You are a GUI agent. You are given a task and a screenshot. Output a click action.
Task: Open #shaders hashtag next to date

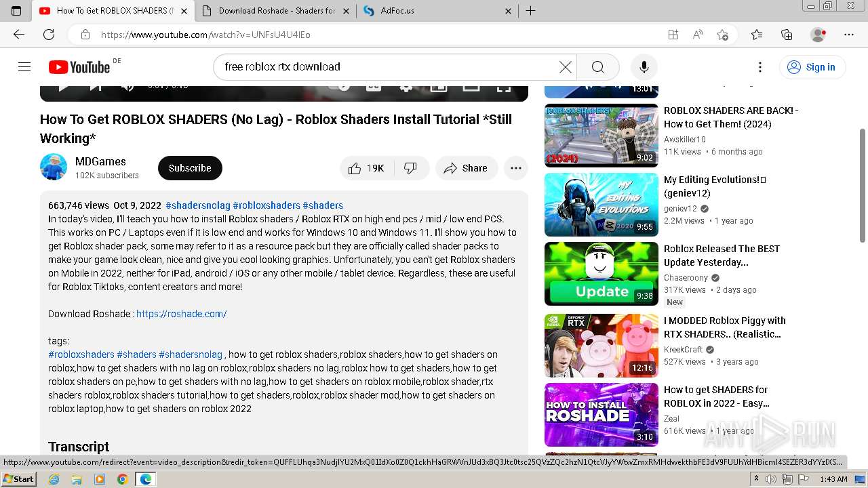pyautogui.click(x=323, y=205)
